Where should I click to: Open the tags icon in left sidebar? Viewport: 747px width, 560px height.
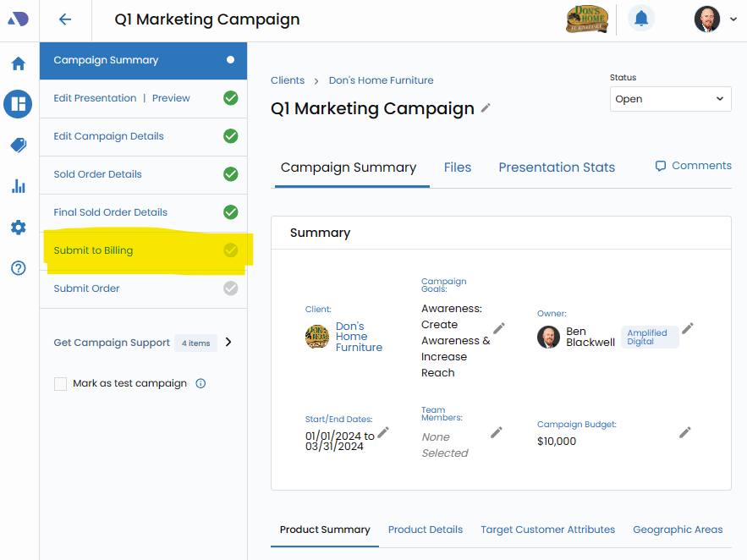tap(18, 145)
